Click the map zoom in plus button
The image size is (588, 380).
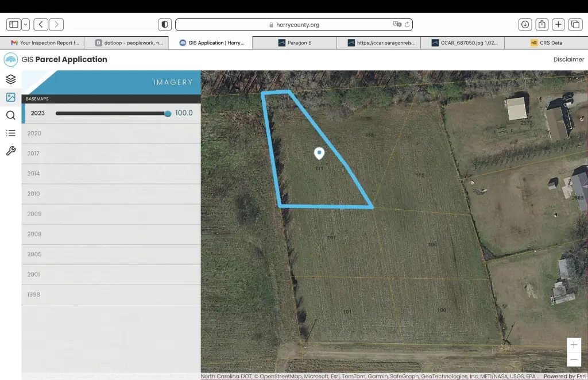click(x=574, y=345)
